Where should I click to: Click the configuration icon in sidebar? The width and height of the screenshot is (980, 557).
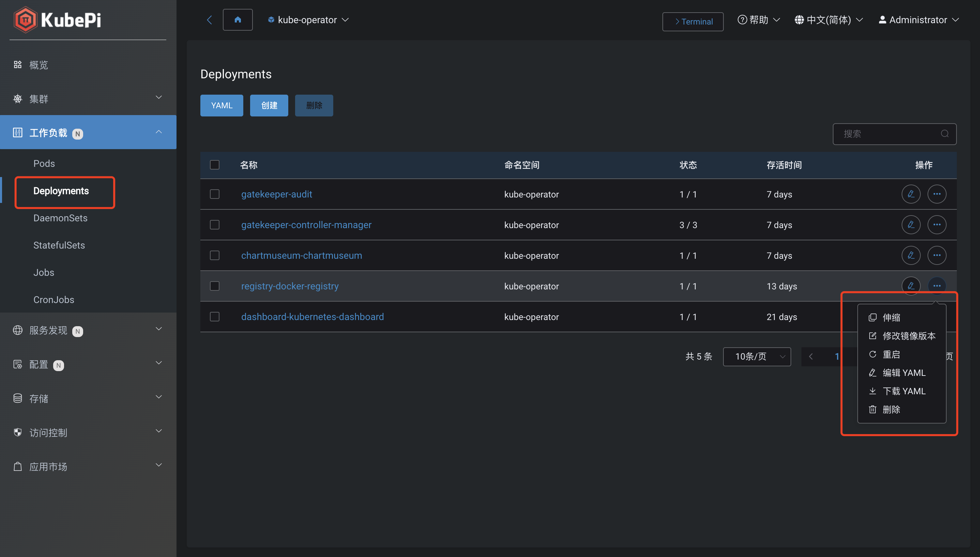coord(18,364)
